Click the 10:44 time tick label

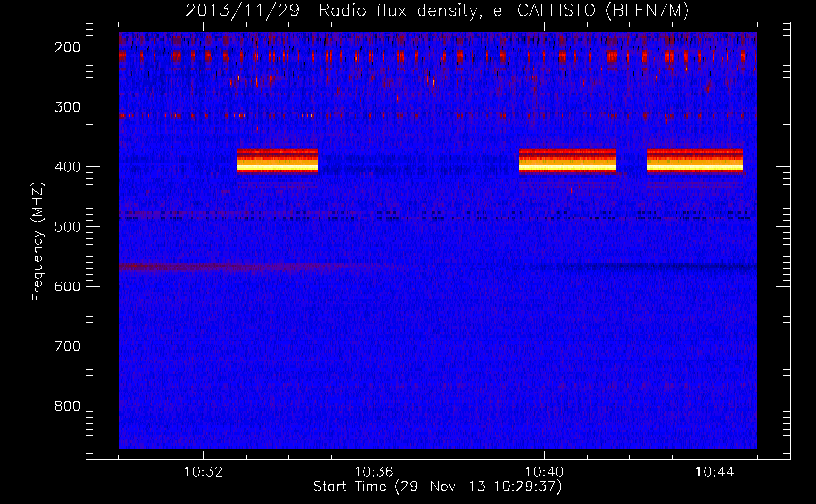click(715, 472)
